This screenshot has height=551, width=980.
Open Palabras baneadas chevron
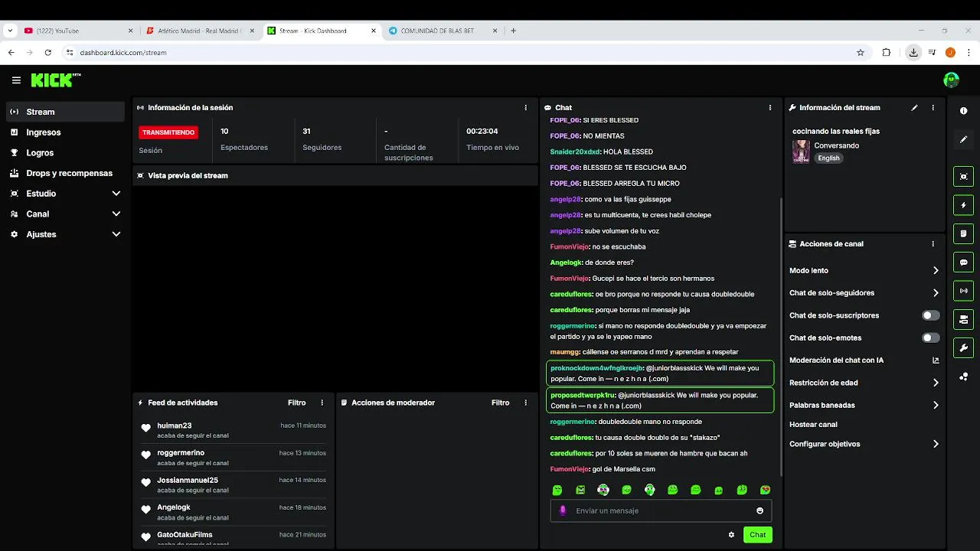pyautogui.click(x=936, y=405)
